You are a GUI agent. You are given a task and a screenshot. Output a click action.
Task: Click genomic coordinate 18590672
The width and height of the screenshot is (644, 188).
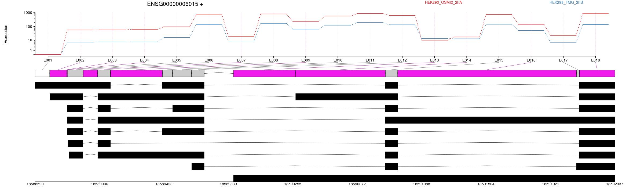point(357,184)
